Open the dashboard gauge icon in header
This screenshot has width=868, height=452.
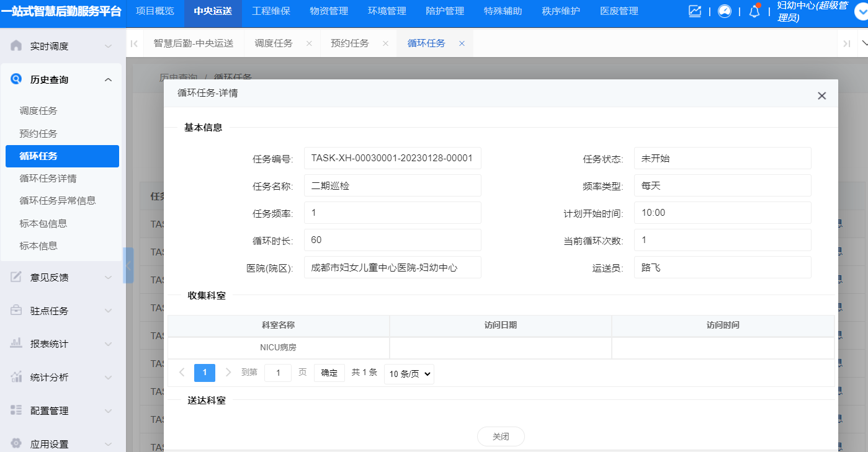point(724,11)
